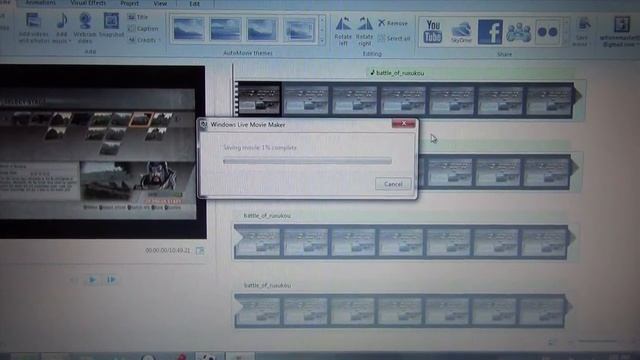
Task: Insert a Title clip
Action: (x=138, y=17)
